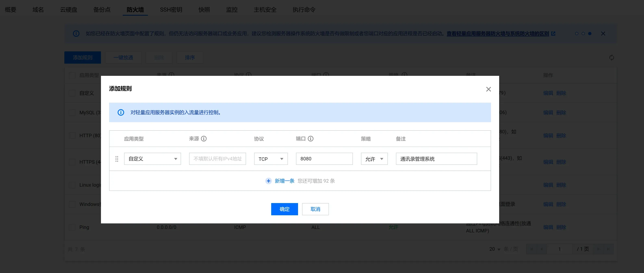The width and height of the screenshot is (644, 273).
Task: Switch to the 备份点 tab
Action: [102, 10]
